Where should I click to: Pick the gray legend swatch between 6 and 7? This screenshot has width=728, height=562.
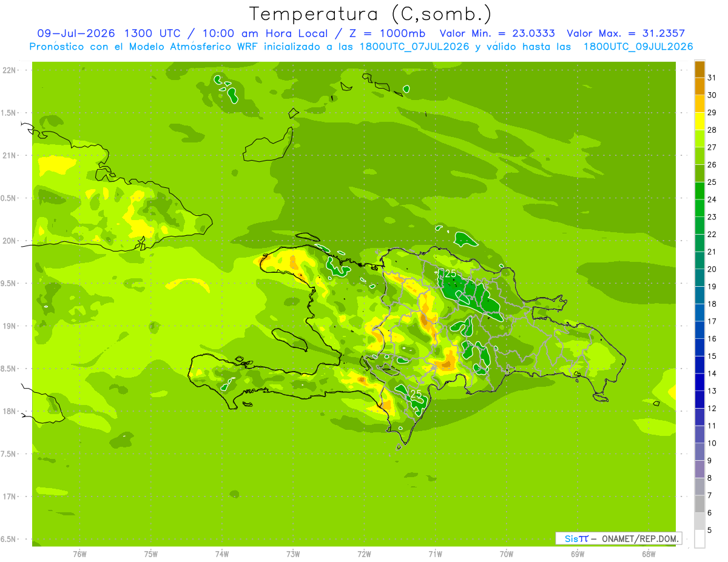tap(699, 504)
